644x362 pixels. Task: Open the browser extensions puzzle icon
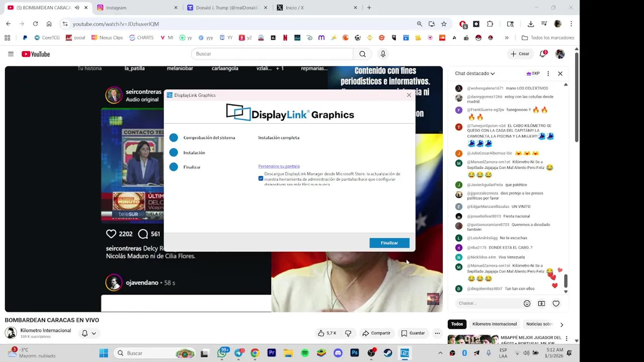pyautogui.click(x=490, y=24)
